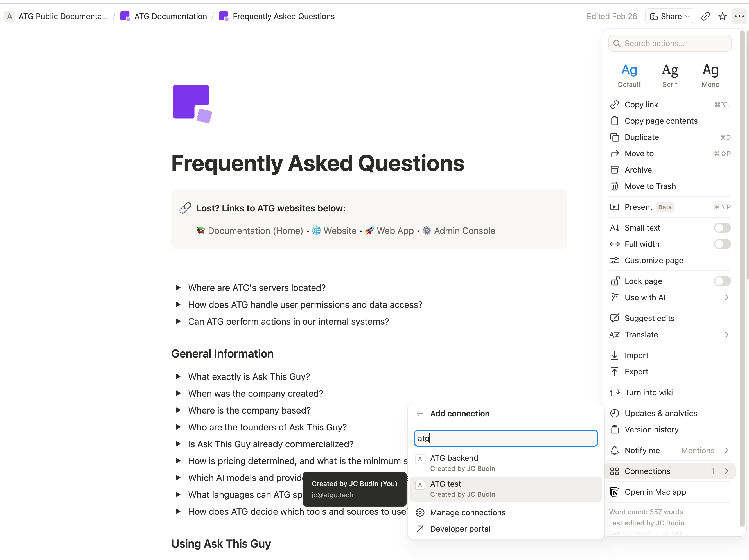Click the Updates & analytics clock icon
This screenshot has width=749, height=560.
coord(614,413)
